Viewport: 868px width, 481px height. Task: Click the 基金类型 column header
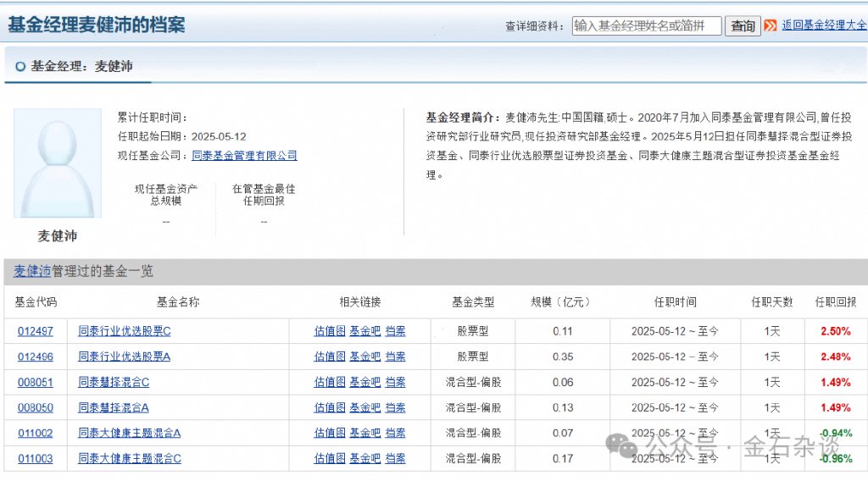coord(473,301)
